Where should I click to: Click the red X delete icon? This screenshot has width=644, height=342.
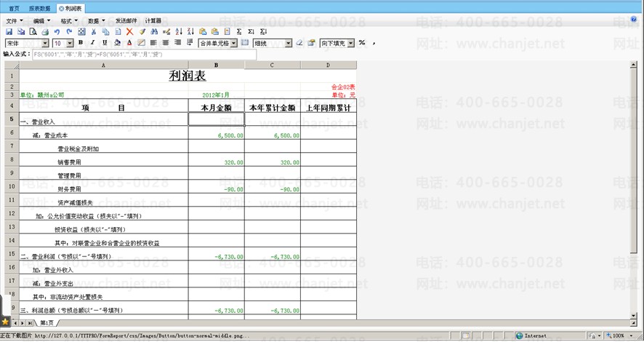click(x=130, y=32)
